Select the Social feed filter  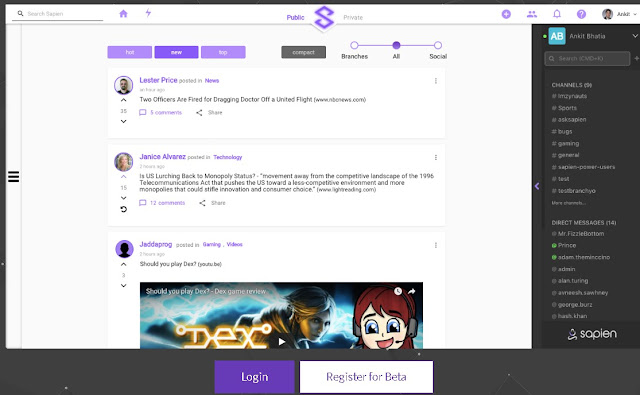click(438, 45)
